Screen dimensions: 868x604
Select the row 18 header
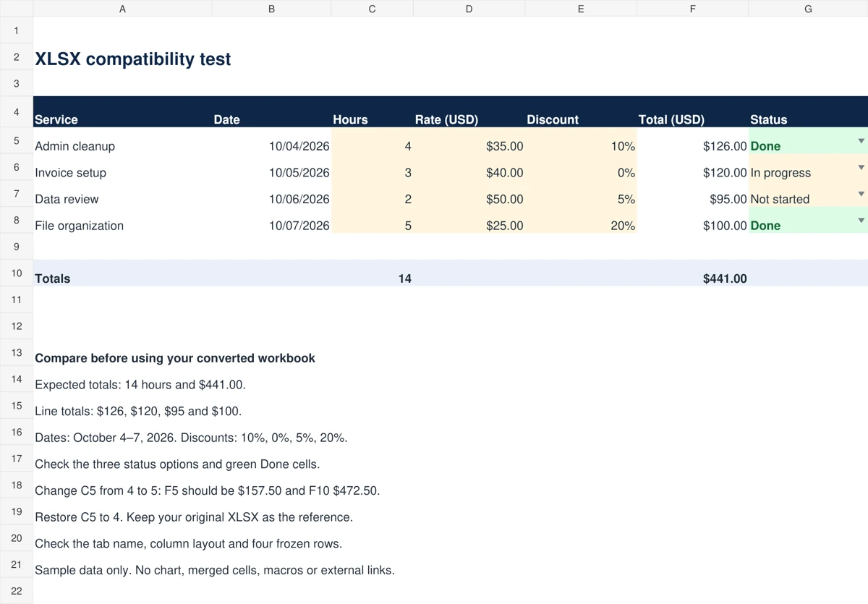(x=17, y=485)
